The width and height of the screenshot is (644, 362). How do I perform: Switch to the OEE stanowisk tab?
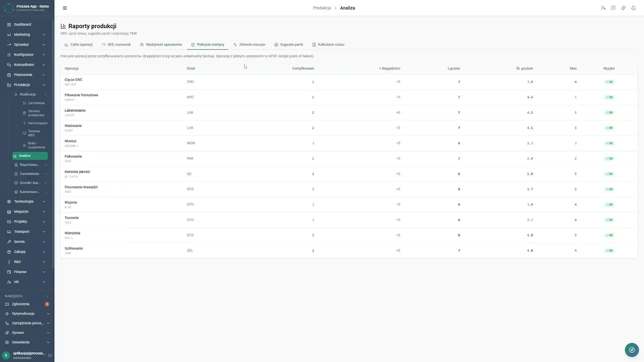pos(116,45)
